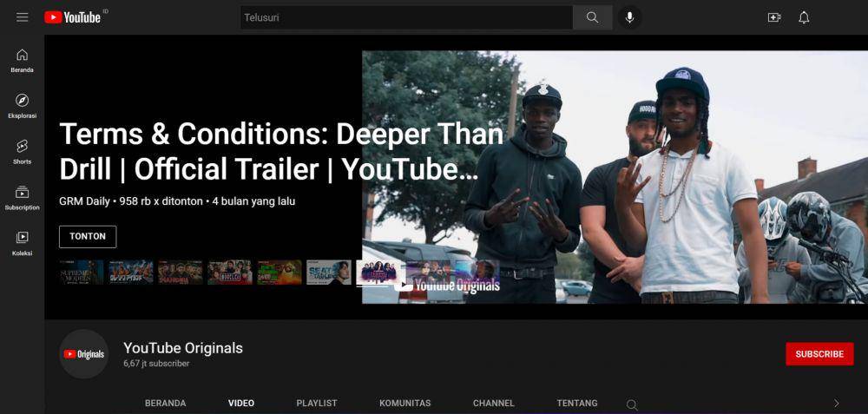
Task: Open the notifications bell
Action: (804, 17)
